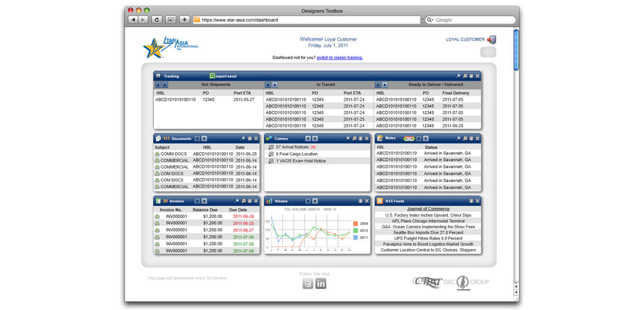Click the Star Asia International logo
644x310 pixels.
tap(170, 47)
